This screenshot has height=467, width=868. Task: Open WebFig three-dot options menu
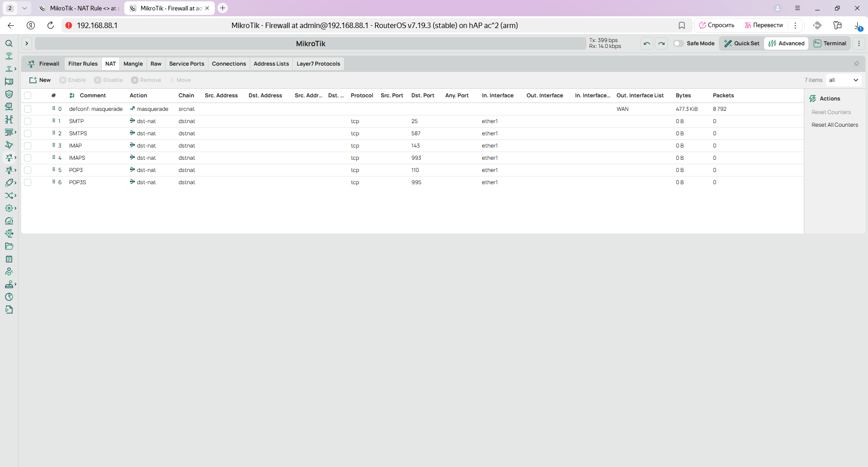(x=859, y=43)
